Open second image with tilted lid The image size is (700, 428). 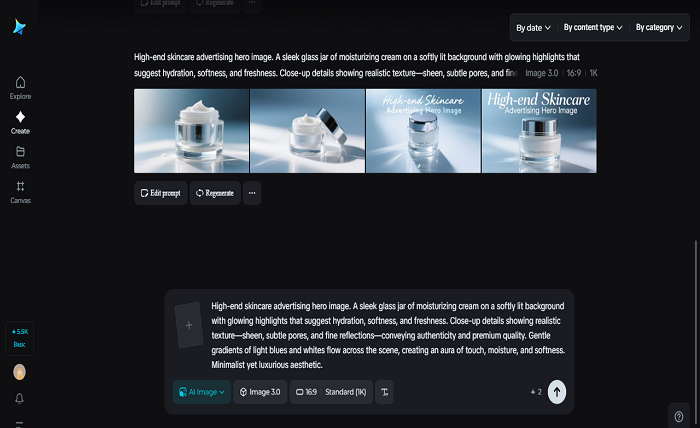(x=307, y=131)
